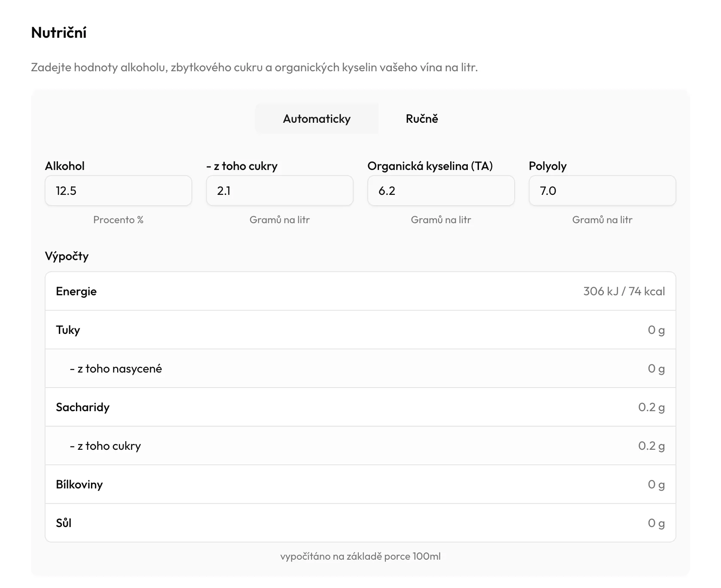Click the '- z toho nasycené' row label
This screenshot has width=721, height=588.
coord(116,369)
